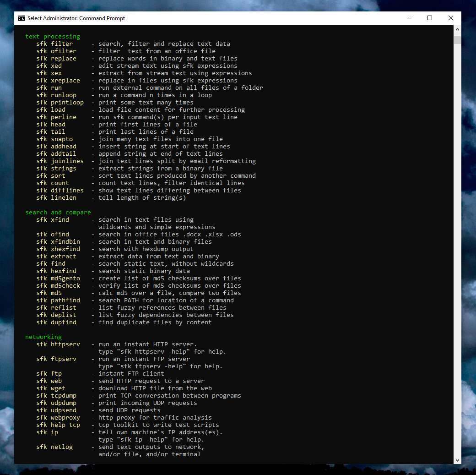Click the vertical scrollbar thumb
This screenshot has width=476, height=475.
457,40
